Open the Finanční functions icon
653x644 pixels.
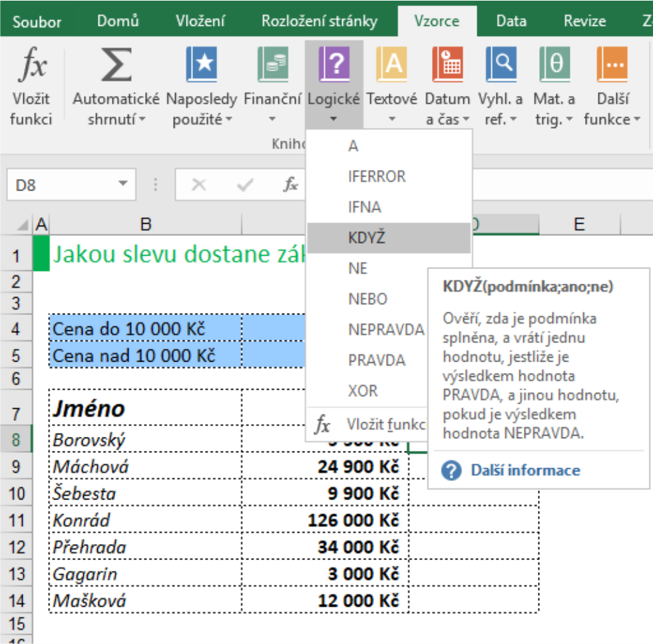point(272,65)
